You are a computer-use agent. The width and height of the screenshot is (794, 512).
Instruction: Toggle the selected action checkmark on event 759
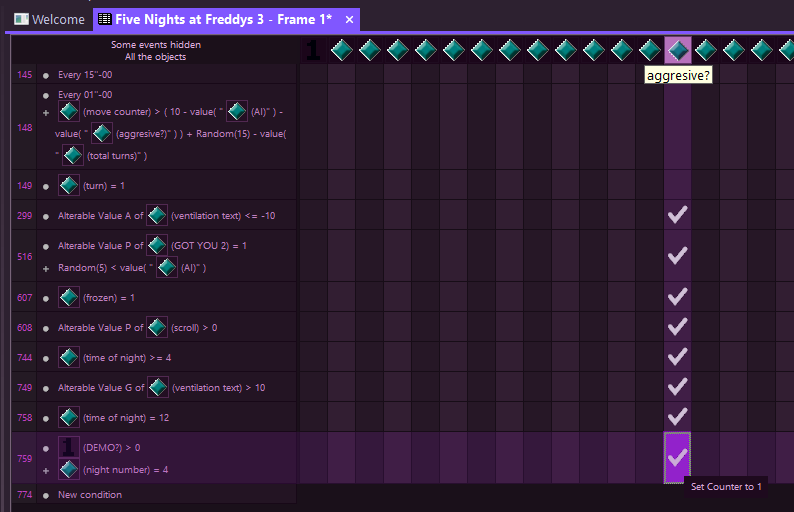pos(678,458)
